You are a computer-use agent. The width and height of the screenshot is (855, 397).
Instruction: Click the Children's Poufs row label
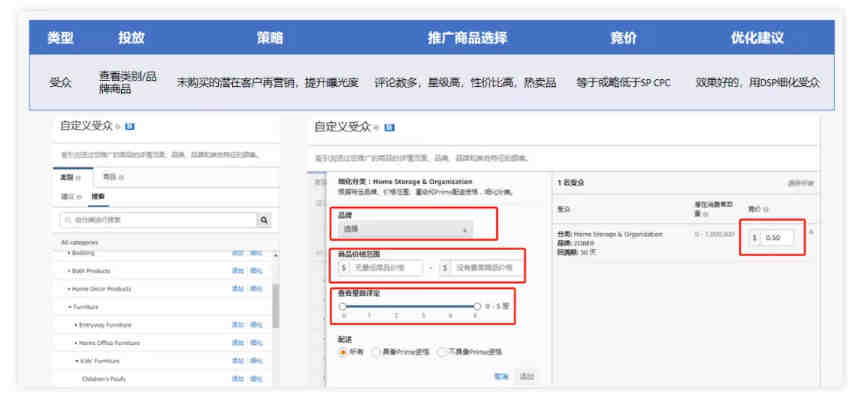click(104, 379)
